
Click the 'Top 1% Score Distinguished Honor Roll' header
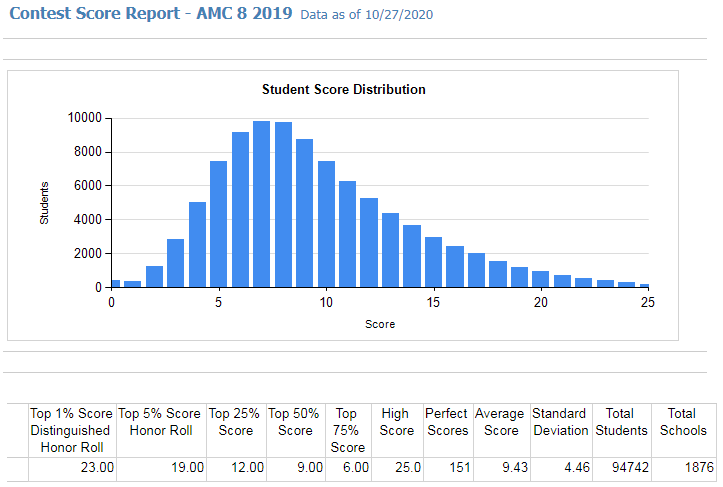click(x=71, y=430)
